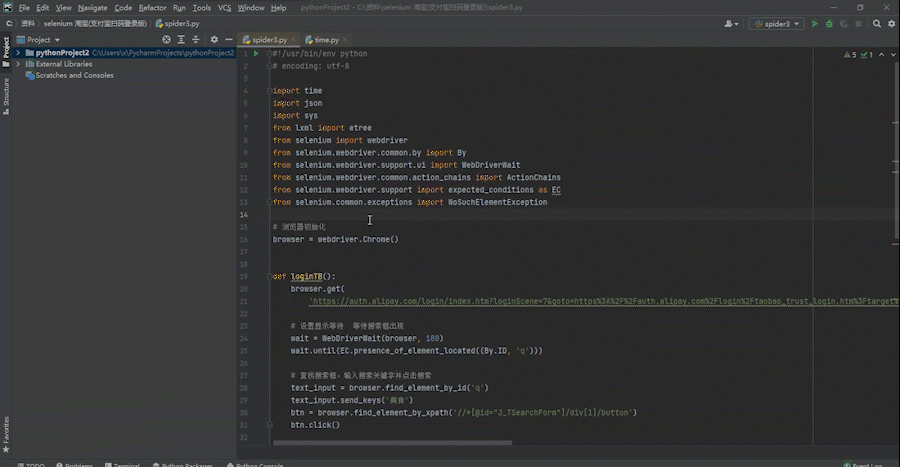Toggle the Favorites side panel
Image resolution: width=900 pixels, height=467 pixels.
[6, 434]
